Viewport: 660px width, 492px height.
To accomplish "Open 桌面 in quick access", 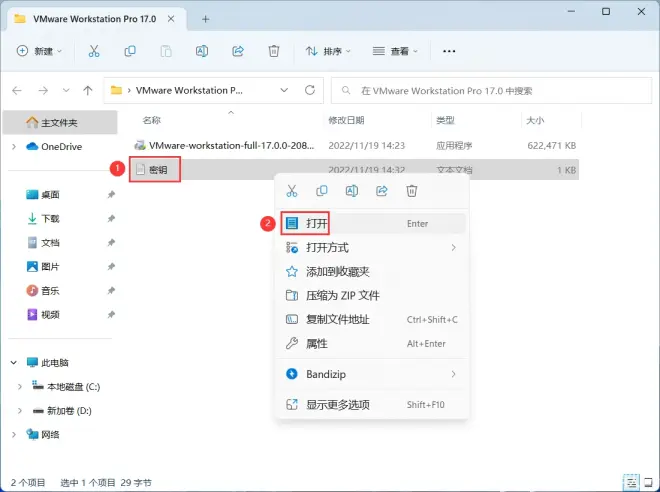I will click(43, 194).
